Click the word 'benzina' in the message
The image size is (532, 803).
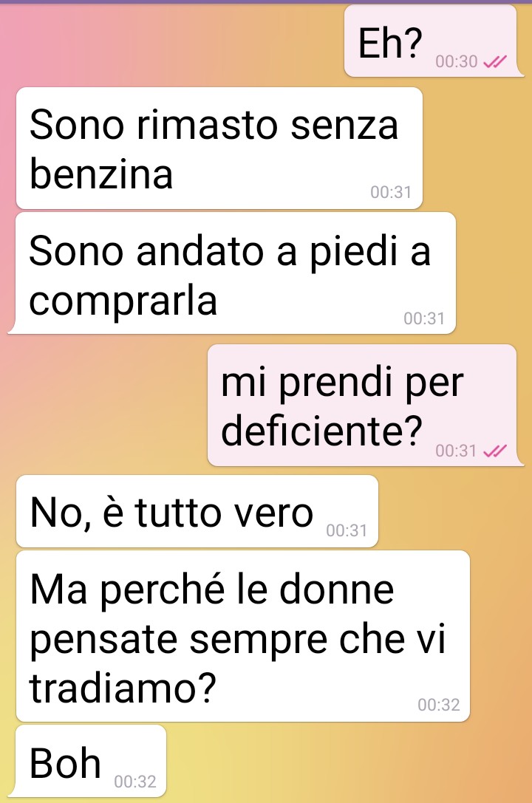101,174
